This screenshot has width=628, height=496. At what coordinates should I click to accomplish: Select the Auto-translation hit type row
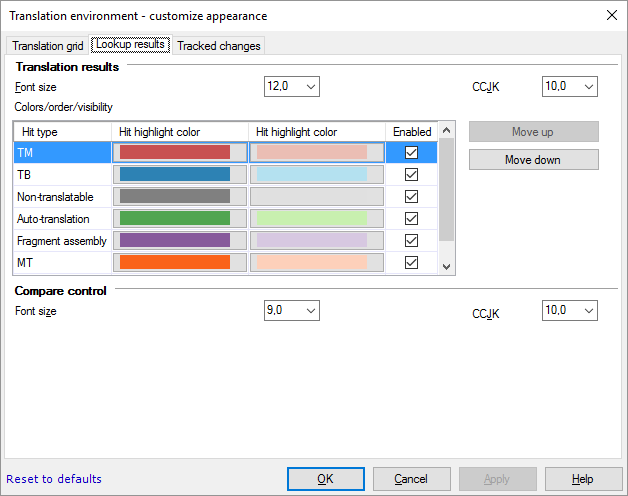tap(62, 218)
